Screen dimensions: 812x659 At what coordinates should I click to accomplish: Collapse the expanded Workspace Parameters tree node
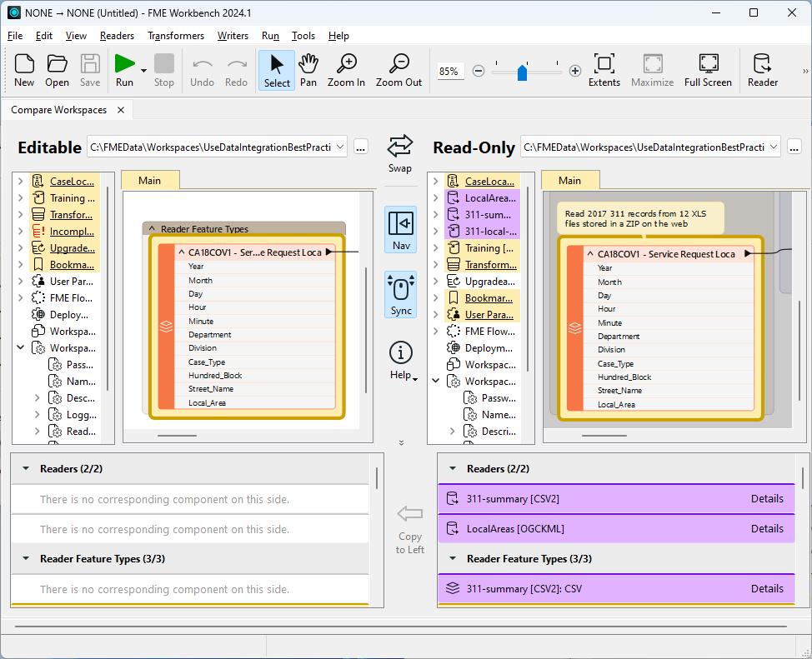pyautogui.click(x=20, y=347)
